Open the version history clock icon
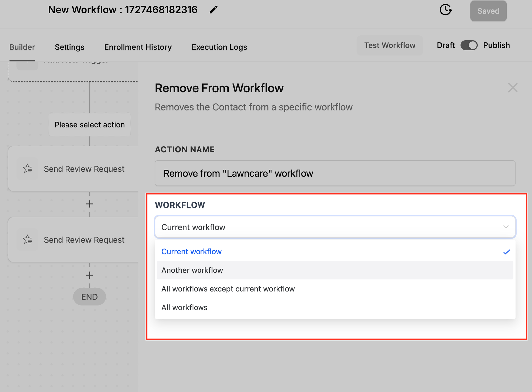 coord(445,10)
